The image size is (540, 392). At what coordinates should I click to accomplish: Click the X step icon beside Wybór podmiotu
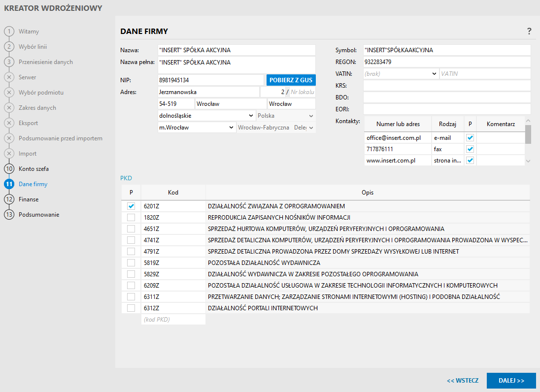click(9, 92)
